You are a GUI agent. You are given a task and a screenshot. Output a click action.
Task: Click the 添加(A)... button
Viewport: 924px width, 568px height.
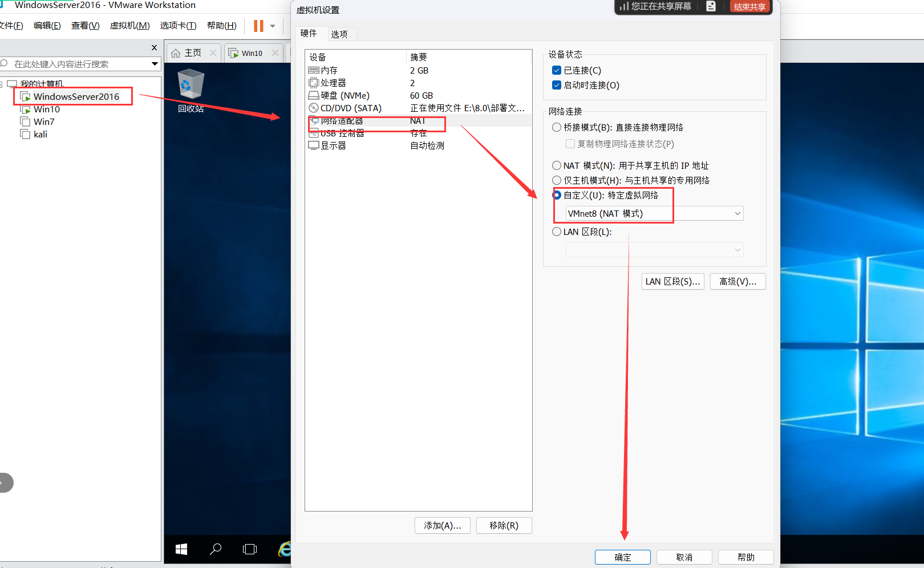click(x=443, y=525)
